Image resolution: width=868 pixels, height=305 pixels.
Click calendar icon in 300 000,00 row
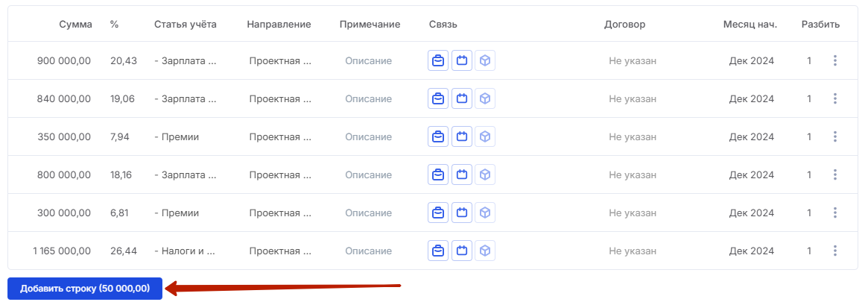point(462,213)
